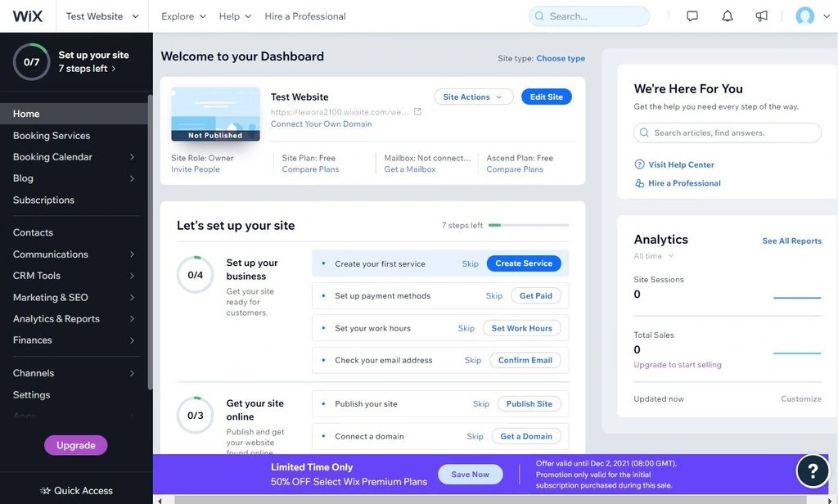Expand Booking Calendar in sidebar
This screenshot has width=838, height=504.
[132, 157]
